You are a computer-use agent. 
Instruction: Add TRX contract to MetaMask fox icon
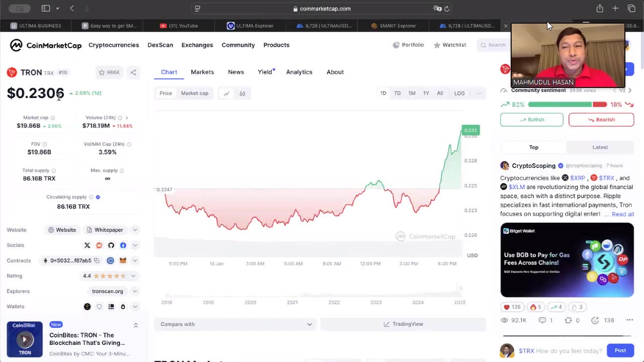[123, 260]
